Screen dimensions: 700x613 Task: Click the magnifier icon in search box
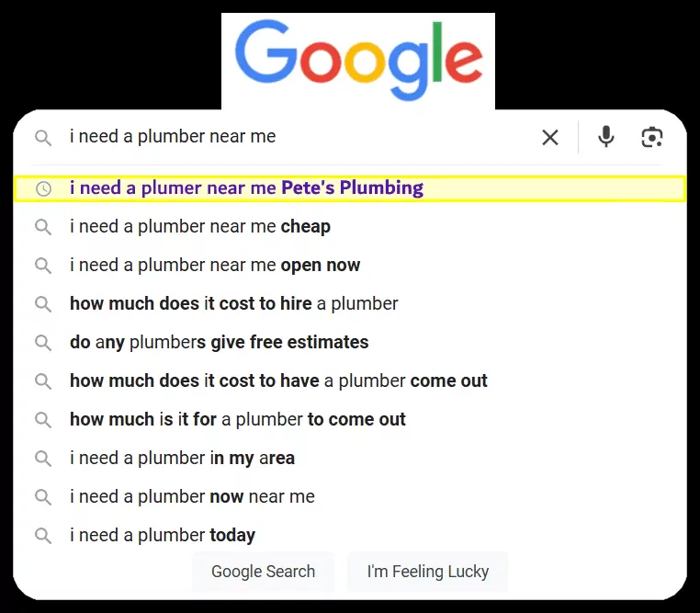[43, 138]
